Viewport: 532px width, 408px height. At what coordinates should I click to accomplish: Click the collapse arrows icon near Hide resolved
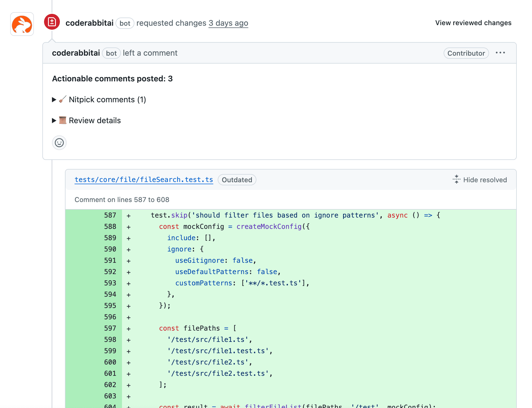(x=456, y=179)
